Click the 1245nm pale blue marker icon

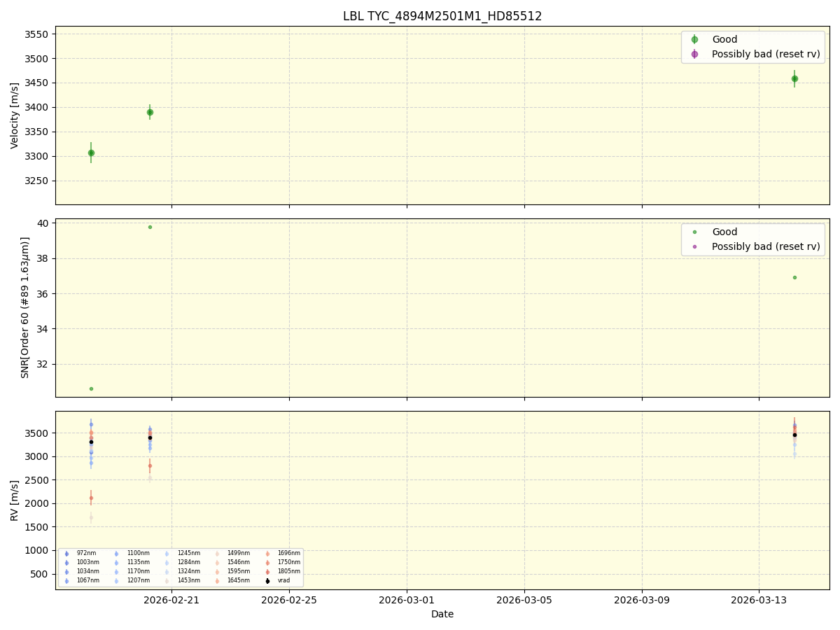point(167,553)
